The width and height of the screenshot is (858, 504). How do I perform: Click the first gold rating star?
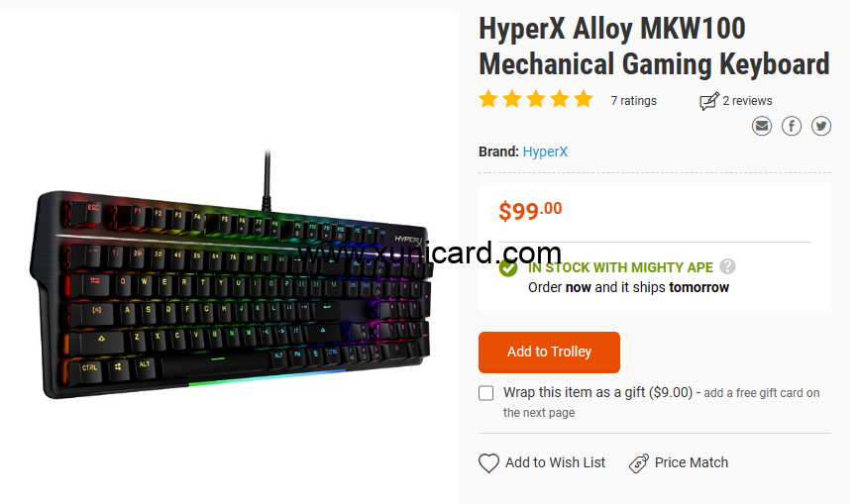coord(488,99)
